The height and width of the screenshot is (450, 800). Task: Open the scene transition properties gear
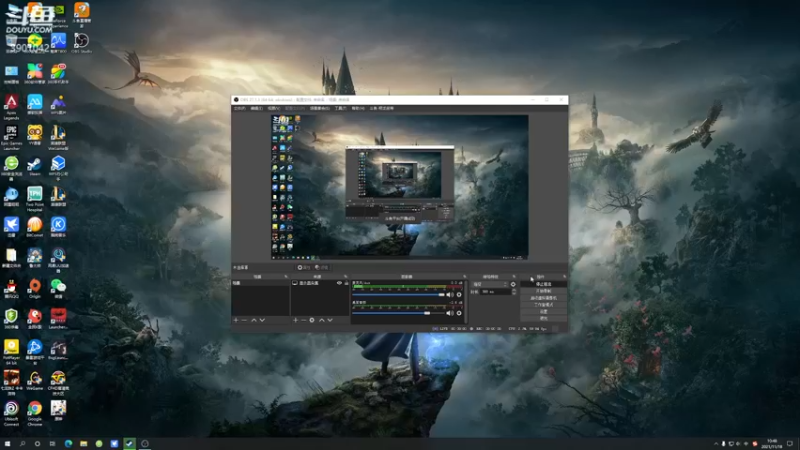click(513, 284)
